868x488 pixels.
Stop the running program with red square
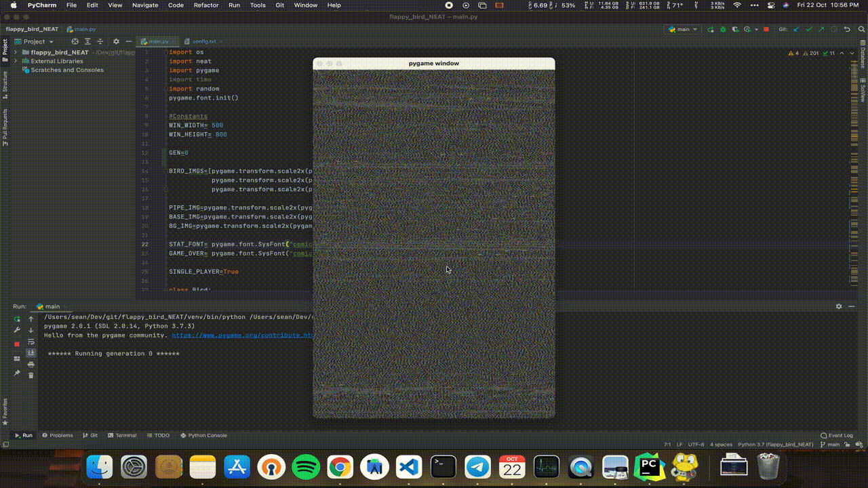click(766, 30)
